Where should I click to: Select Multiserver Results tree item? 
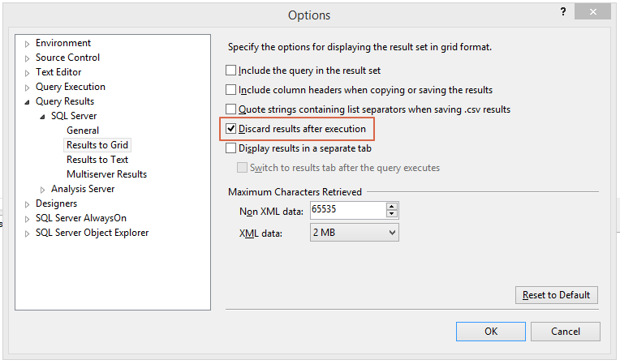tap(107, 174)
